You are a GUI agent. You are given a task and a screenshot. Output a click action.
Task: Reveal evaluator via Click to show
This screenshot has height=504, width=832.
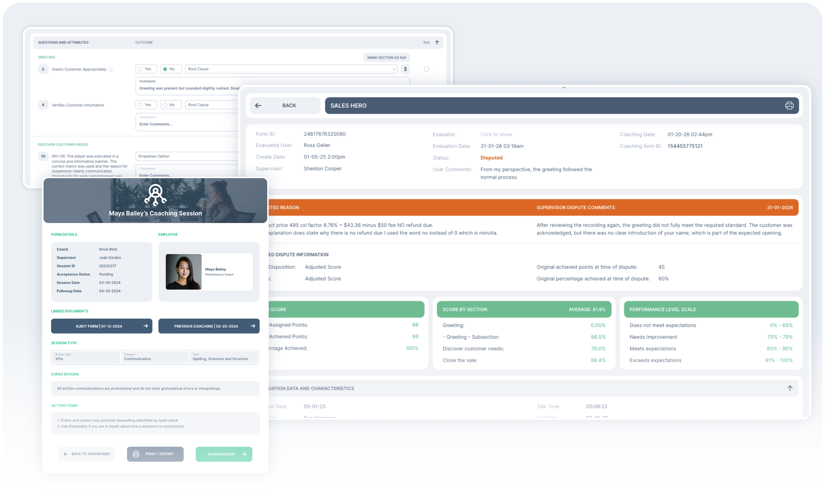tap(496, 134)
